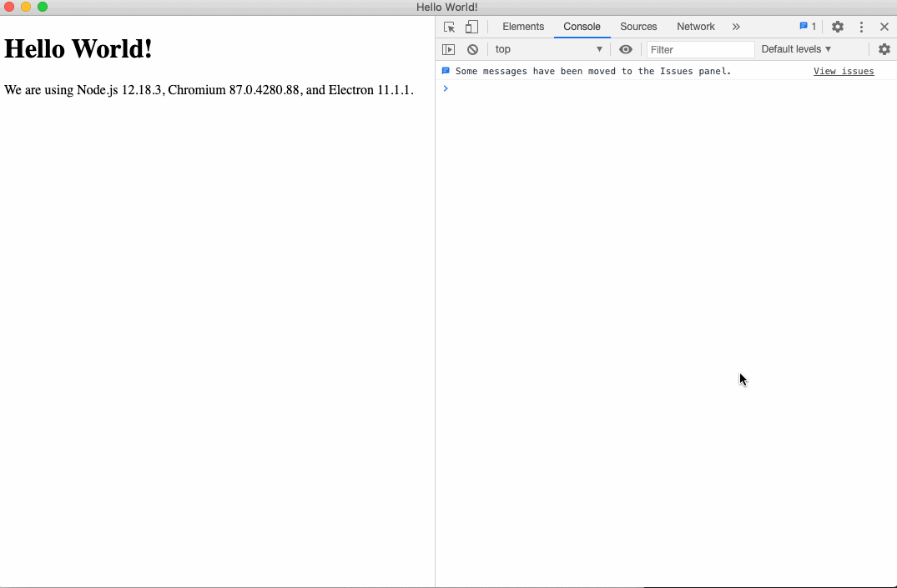This screenshot has width=897, height=588.
Task: Show the console sidebar icon
Action: click(x=449, y=50)
